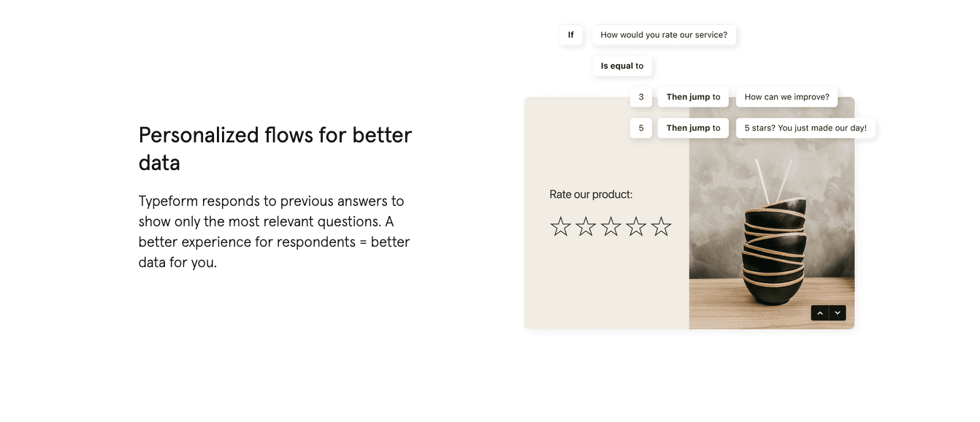Open the "Is equal to" operator selector
Viewport: 980px width, 422px height.
621,66
